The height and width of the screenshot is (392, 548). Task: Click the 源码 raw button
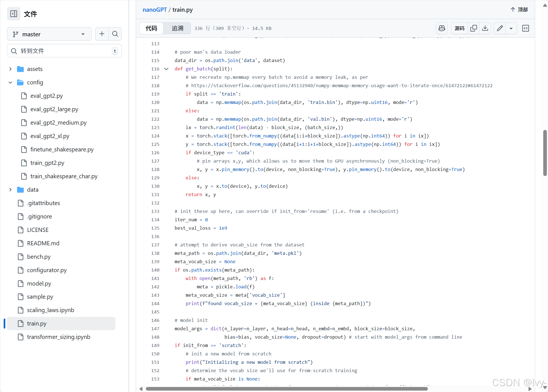(x=459, y=28)
